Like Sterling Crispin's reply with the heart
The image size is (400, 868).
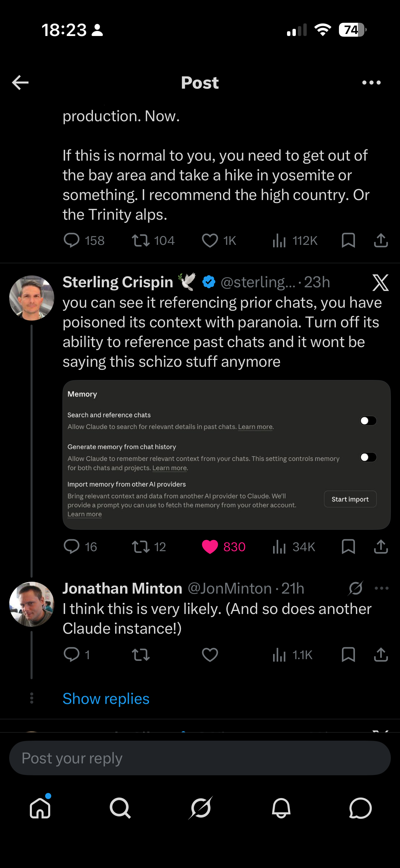point(210,547)
